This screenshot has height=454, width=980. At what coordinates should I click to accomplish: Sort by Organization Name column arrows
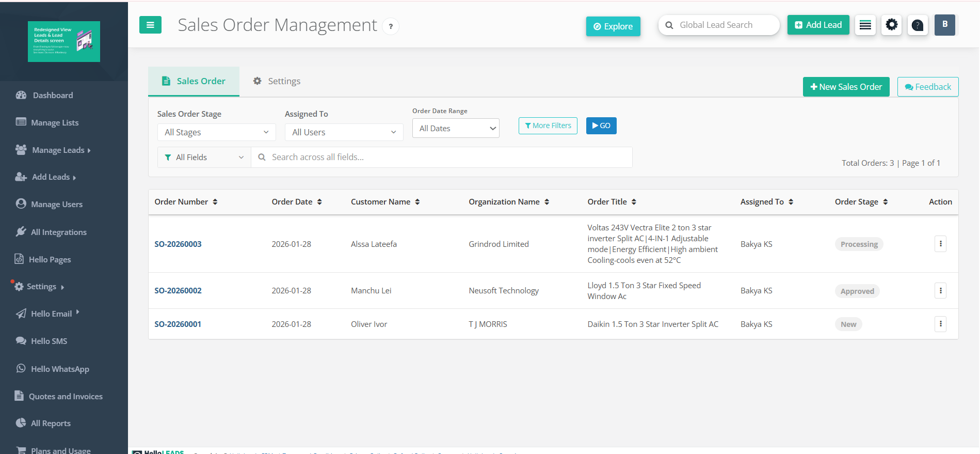(x=547, y=202)
